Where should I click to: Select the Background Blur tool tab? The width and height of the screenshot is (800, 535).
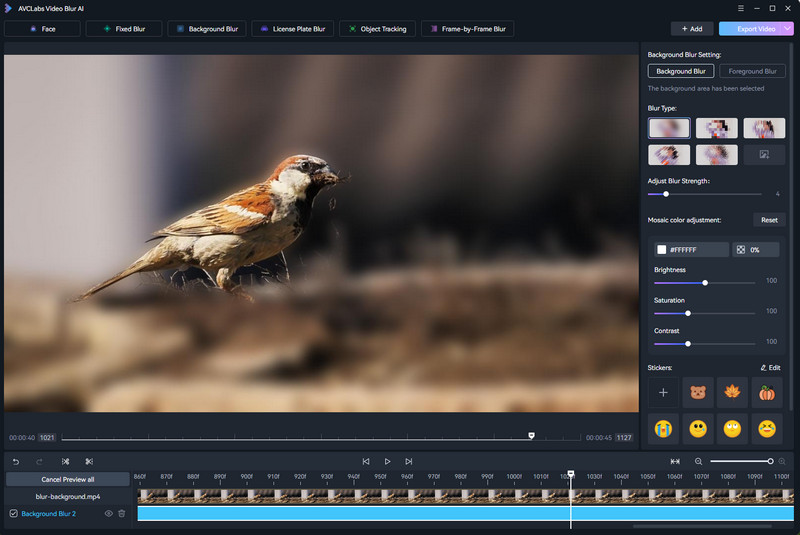[207, 29]
